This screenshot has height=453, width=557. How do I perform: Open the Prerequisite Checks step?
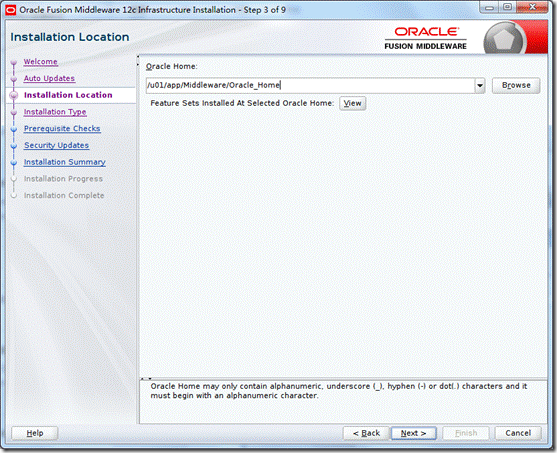62,129
